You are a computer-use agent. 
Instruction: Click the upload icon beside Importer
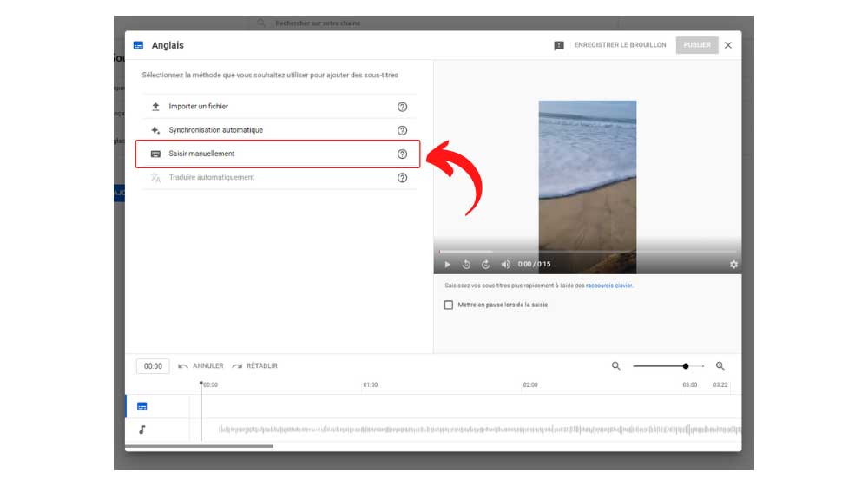(x=155, y=106)
